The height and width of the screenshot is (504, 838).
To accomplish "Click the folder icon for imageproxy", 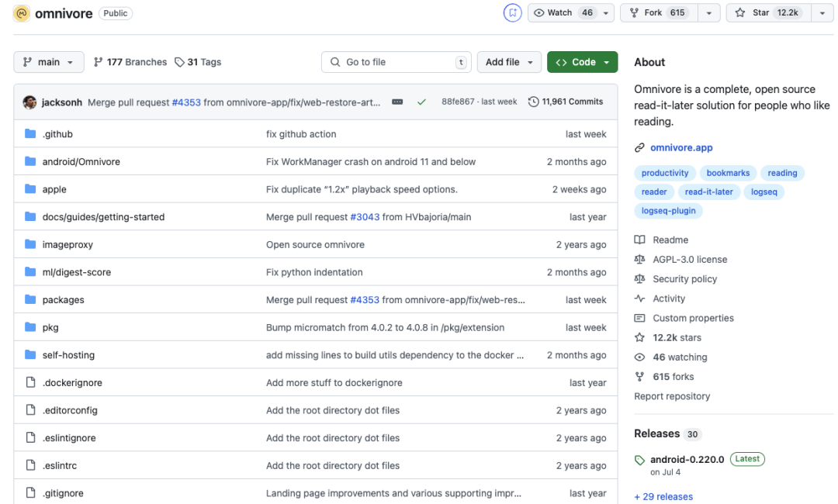I will click(30, 244).
